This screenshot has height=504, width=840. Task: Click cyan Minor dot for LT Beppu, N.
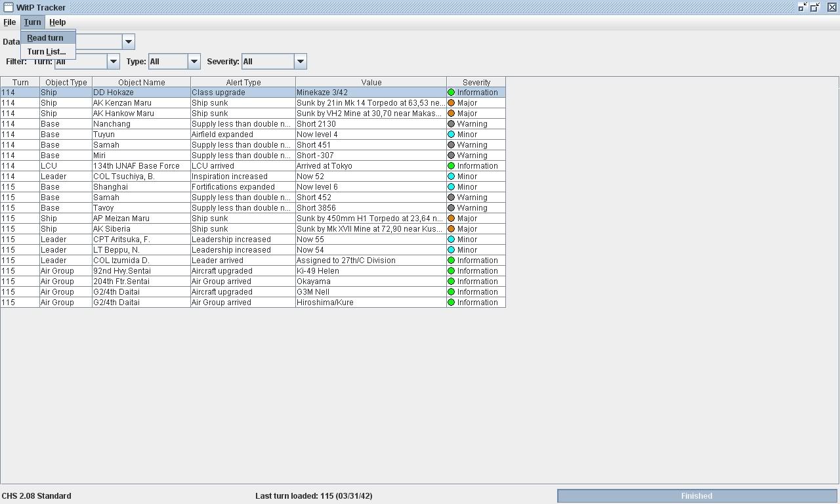[x=451, y=250]
